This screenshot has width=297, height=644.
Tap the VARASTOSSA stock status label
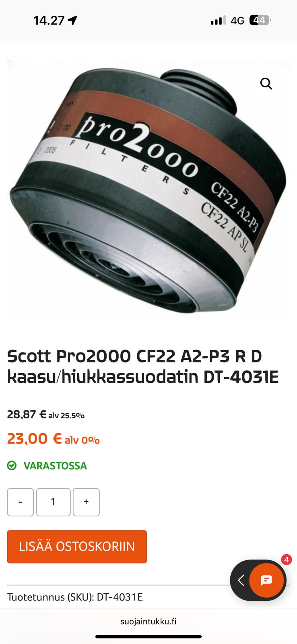click(55, 466)
